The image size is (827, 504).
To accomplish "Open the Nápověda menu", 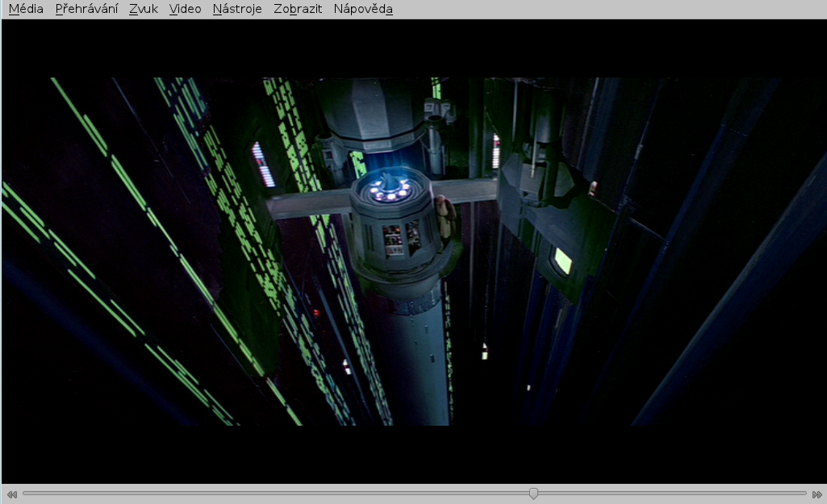I will coord(363,9).
